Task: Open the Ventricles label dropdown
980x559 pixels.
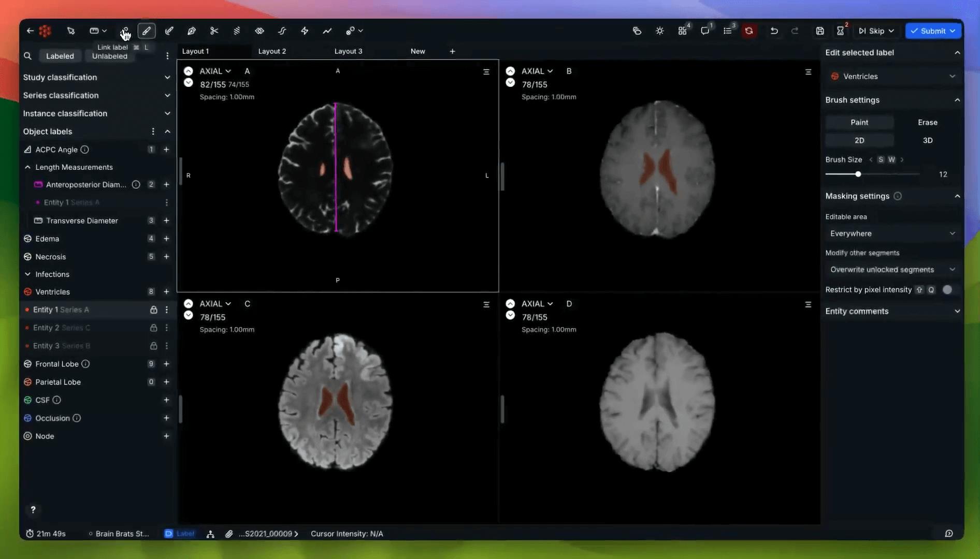Action: 892,77
